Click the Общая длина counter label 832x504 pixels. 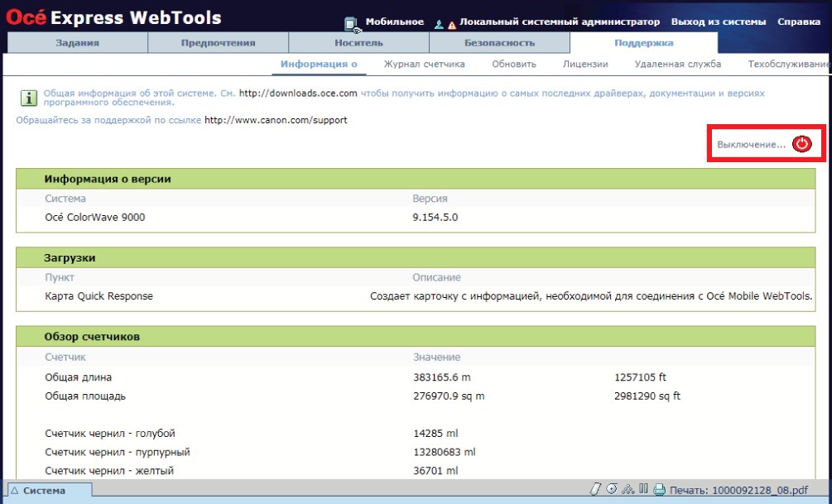pos(78,377)
